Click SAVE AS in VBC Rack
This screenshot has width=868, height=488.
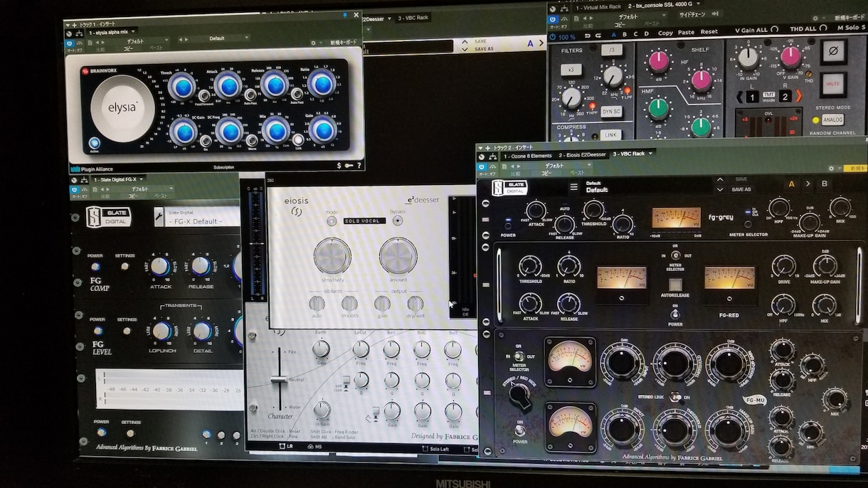[x=741, y=189]
